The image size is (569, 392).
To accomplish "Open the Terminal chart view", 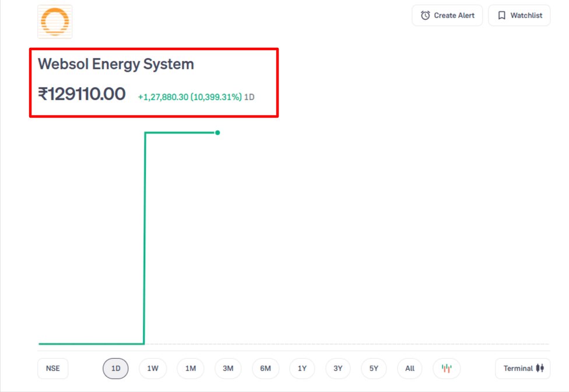I will [523, 369].
